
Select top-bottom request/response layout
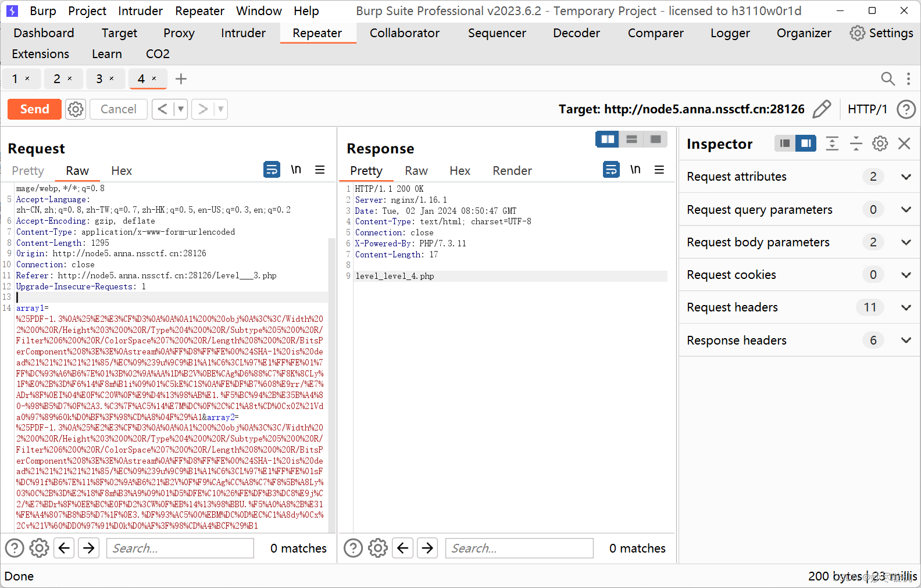632,139
